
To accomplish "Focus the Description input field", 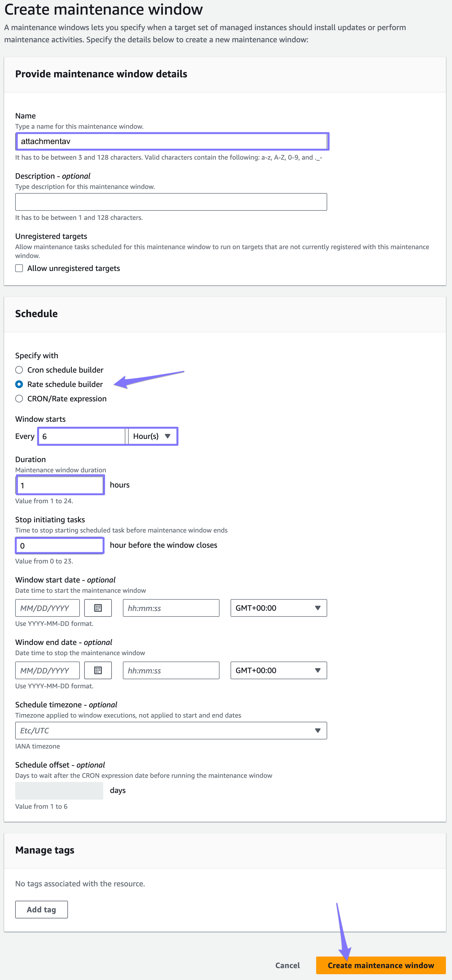I will point(171,202).
